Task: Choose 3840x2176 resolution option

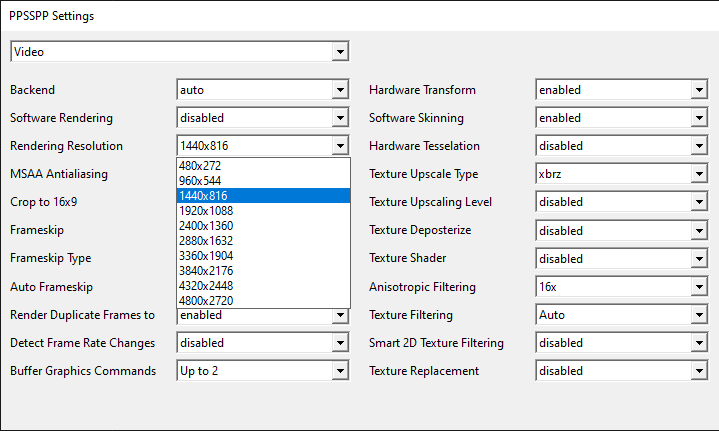Action: tap(263, 271)
